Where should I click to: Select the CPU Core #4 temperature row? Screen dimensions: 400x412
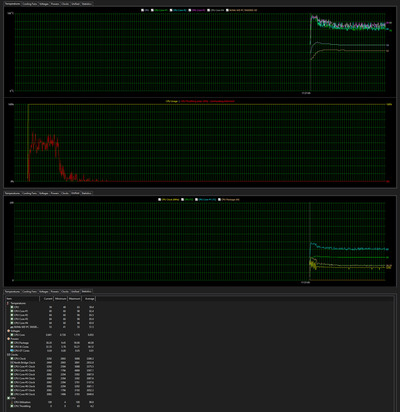52,323
